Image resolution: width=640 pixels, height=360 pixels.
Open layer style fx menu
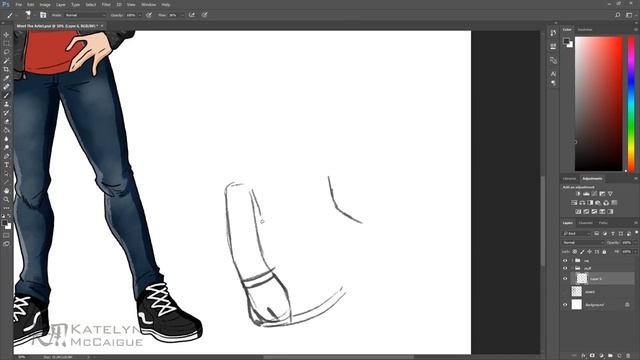[x=584, y=356]
